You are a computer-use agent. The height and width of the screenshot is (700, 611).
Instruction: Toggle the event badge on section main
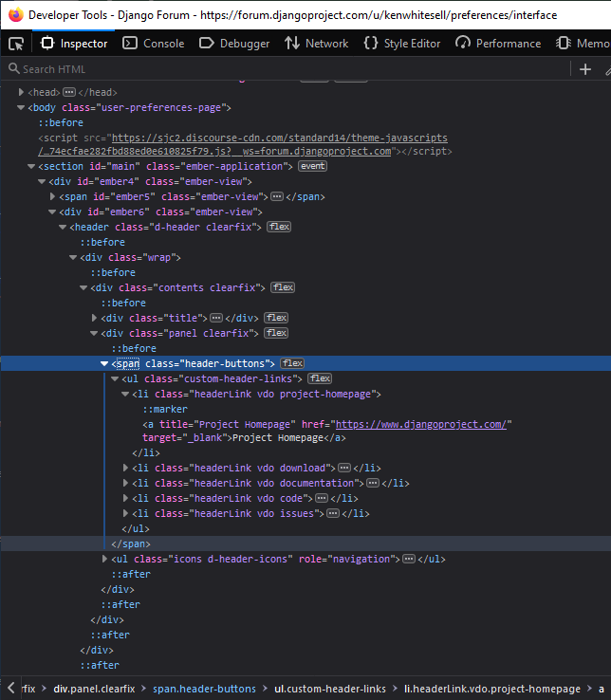(x=312, y=166)
